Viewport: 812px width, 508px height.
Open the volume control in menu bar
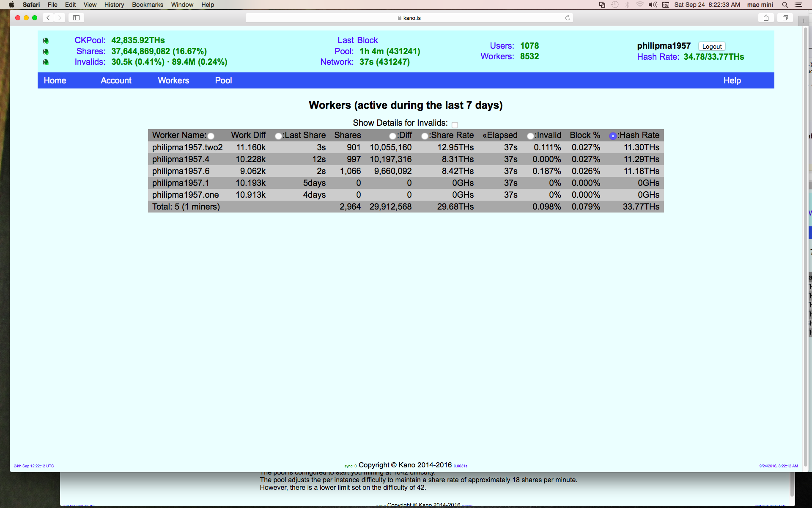[x=653, y=5]
